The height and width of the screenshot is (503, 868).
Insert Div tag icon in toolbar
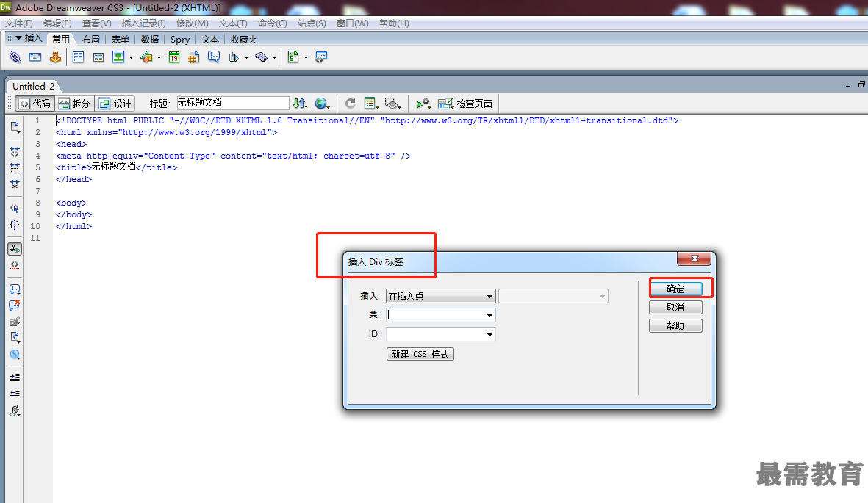[98, 57]
